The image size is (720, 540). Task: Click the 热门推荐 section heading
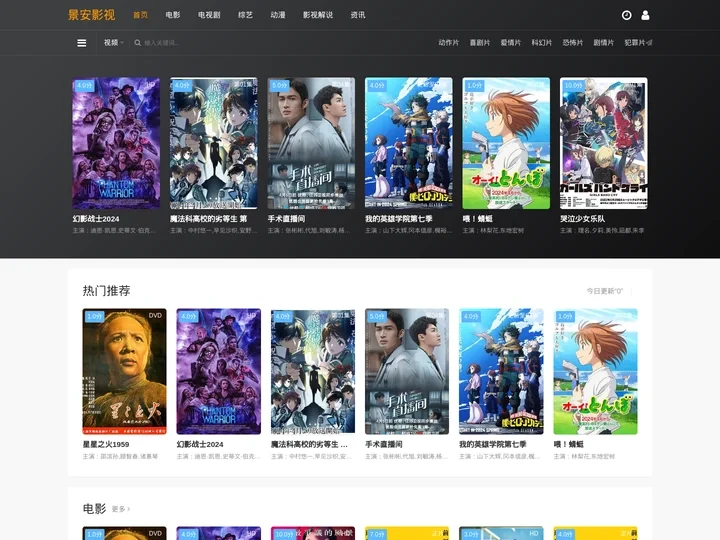(107, 291)
